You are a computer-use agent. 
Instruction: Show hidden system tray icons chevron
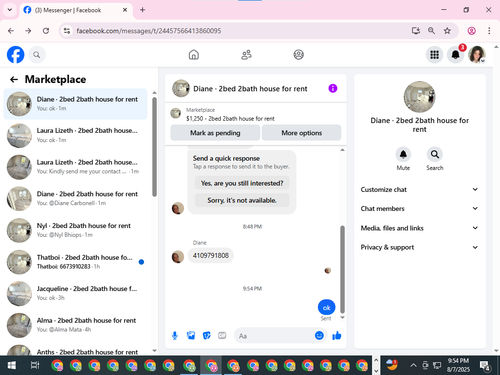tap(413, 365)
